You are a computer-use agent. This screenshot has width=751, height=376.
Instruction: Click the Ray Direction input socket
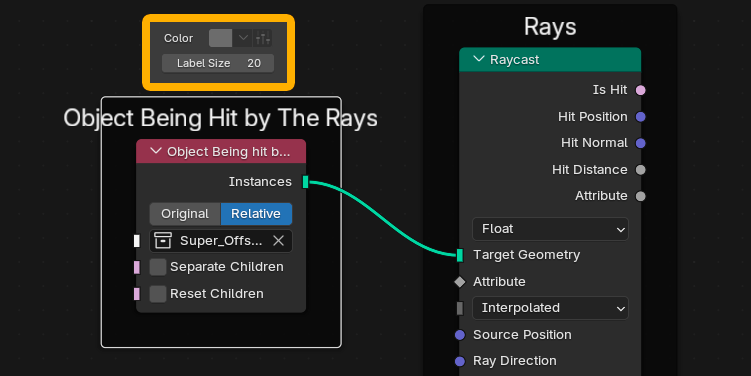click(460, 361)
